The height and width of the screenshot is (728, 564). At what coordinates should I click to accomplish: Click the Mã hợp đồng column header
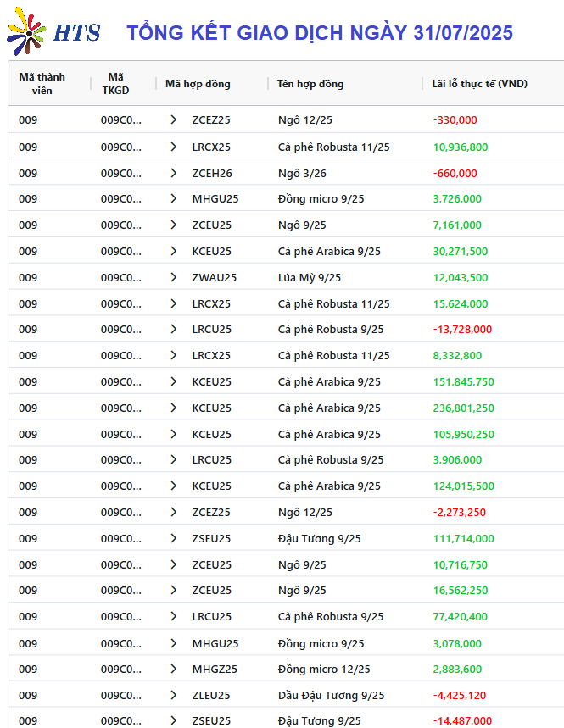click(198, 84)
